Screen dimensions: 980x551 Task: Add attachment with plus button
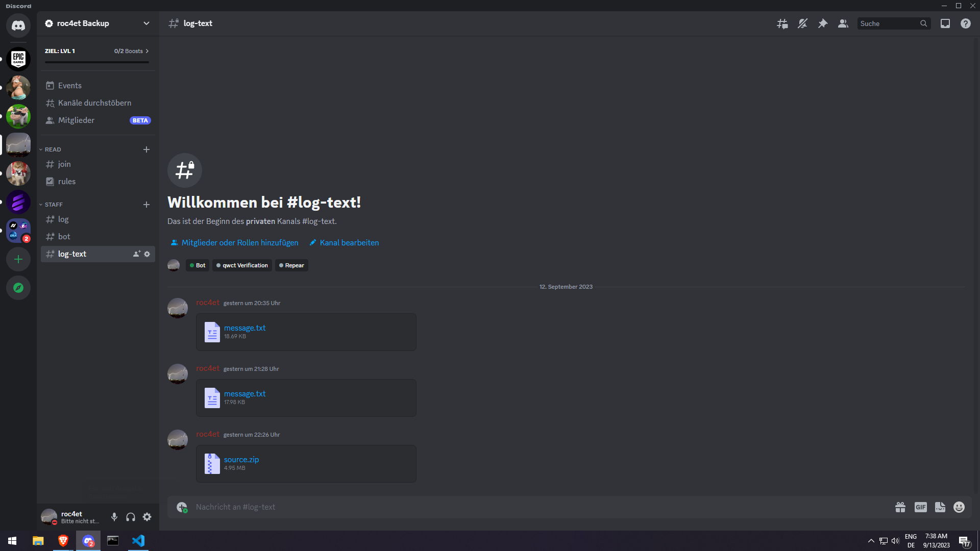(x=182, y=507)
